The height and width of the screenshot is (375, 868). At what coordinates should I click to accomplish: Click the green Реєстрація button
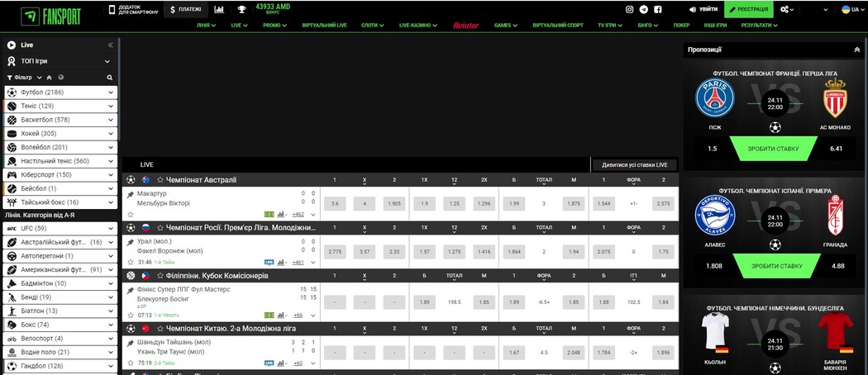point(748,9)
